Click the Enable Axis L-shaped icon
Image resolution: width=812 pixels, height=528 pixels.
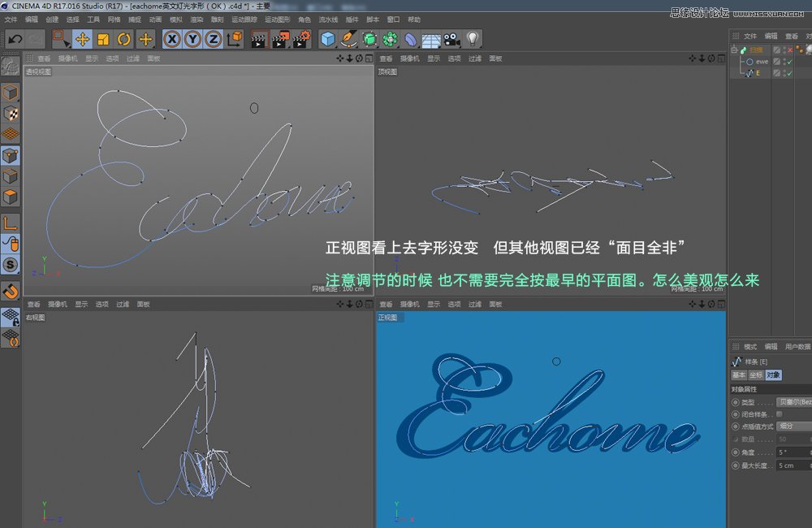(11, 223)
